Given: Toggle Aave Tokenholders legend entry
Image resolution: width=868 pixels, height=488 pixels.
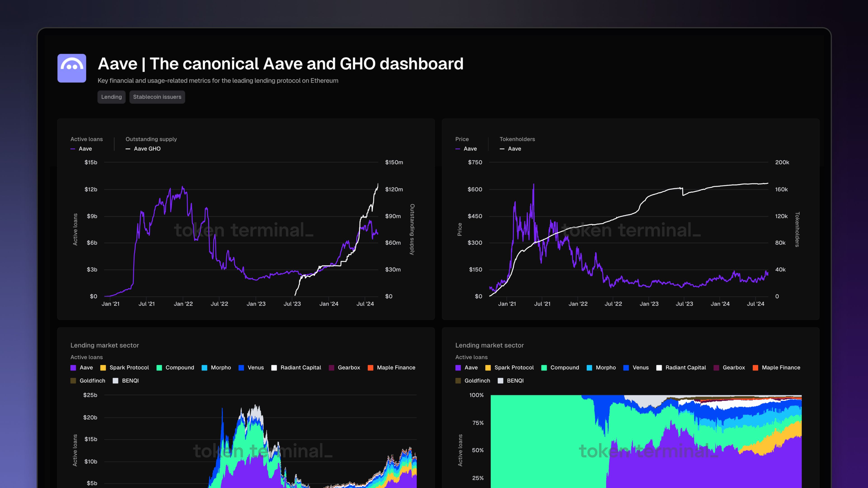Looking at the screenshot, I should coord(510,148).
